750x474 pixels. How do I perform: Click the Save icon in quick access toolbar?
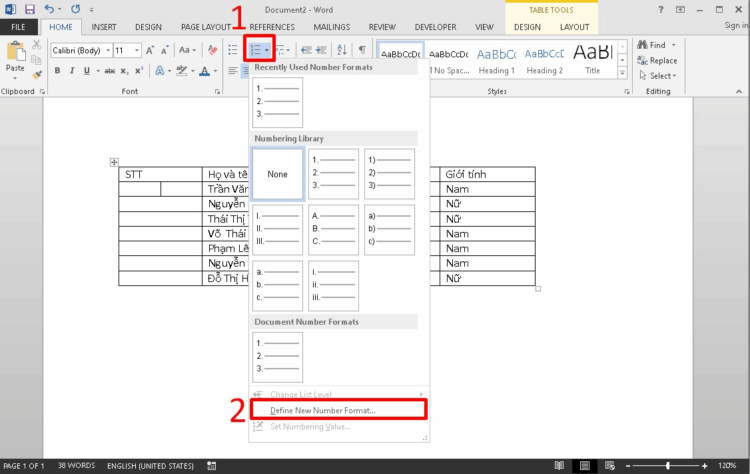tap(29, 9)
